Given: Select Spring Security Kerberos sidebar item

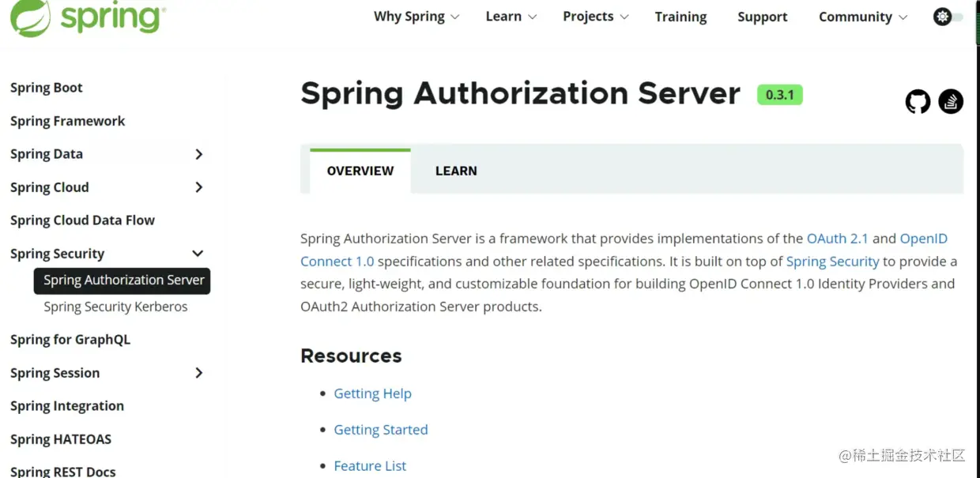Looking at the screenshot, I should click(115, 307).
